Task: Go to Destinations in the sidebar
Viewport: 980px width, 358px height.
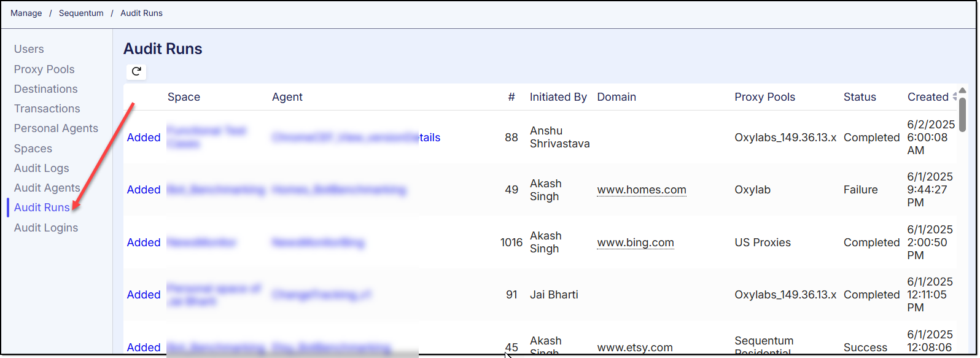Action: click(46, 89)
